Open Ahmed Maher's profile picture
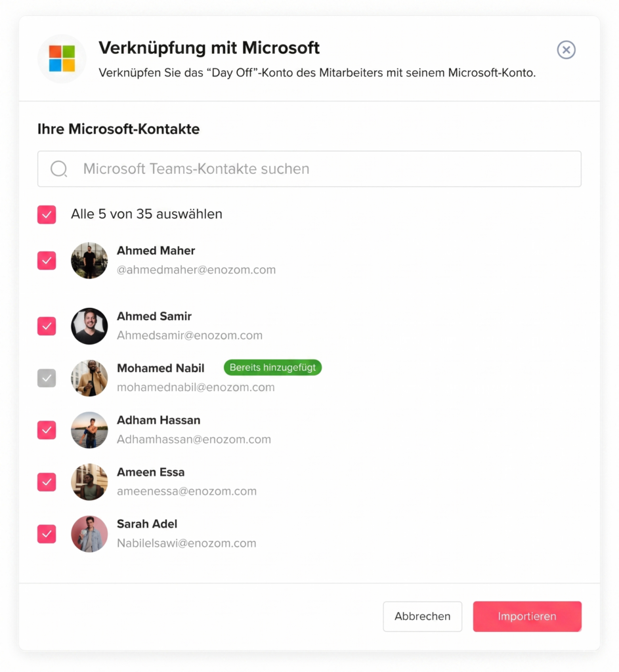 click(89, 261)
